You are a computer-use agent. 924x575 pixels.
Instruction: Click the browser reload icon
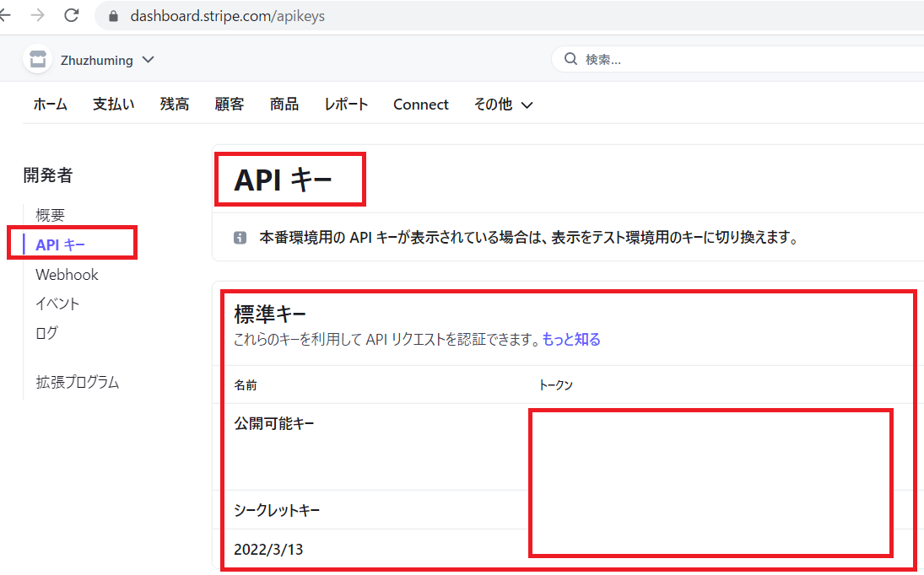point(72,15)
